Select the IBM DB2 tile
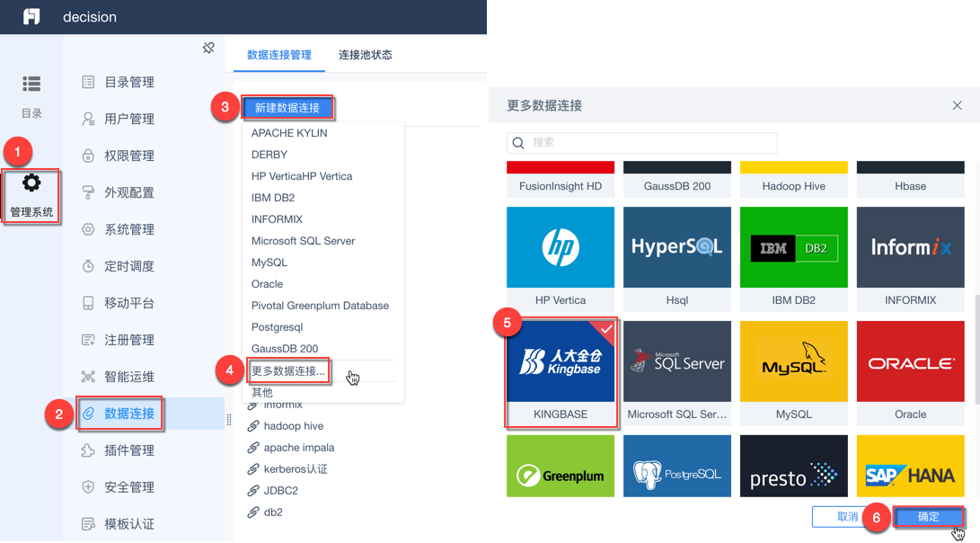This screenshot has height=543, width=980. click(x=794, y=259)
